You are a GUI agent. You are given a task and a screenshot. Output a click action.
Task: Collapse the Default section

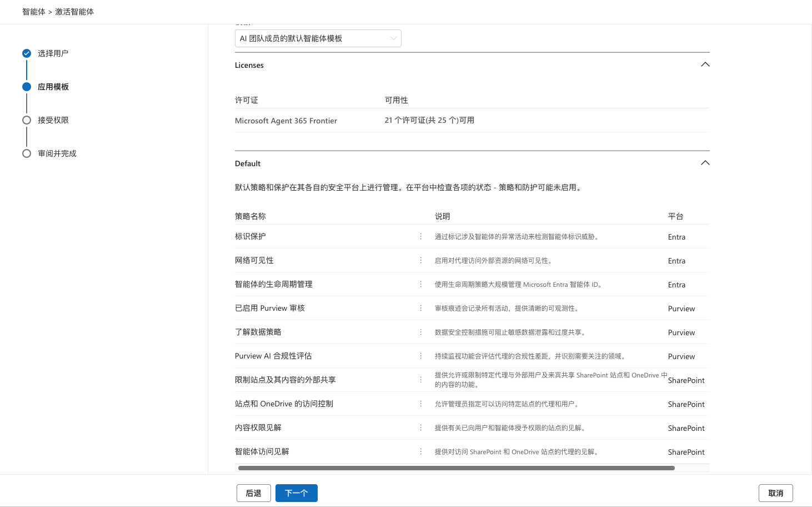click(705, 163)
